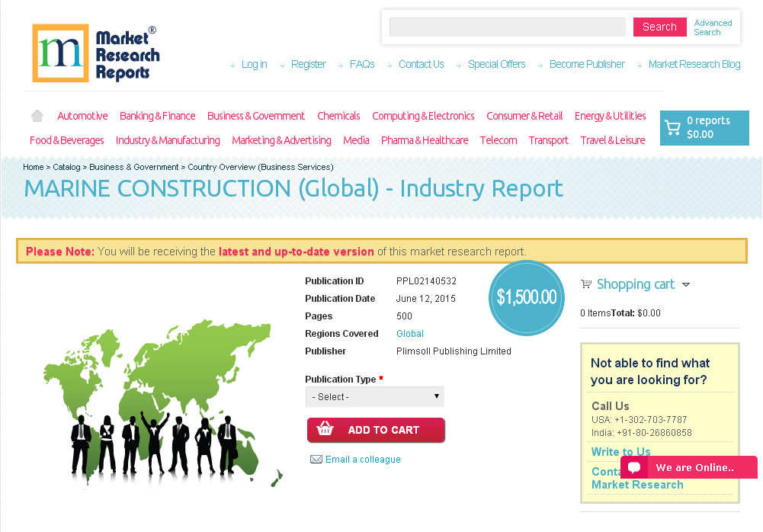Click the circular $1,500.00 price badge
The image size is (763, 532).
pyautogui.click(x=526, y=298)
